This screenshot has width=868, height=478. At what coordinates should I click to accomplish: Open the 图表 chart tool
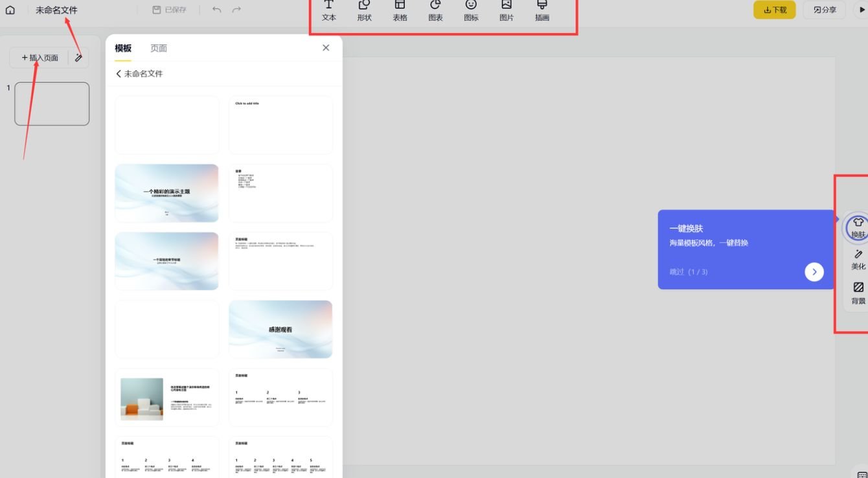click(x=435, y=12)
